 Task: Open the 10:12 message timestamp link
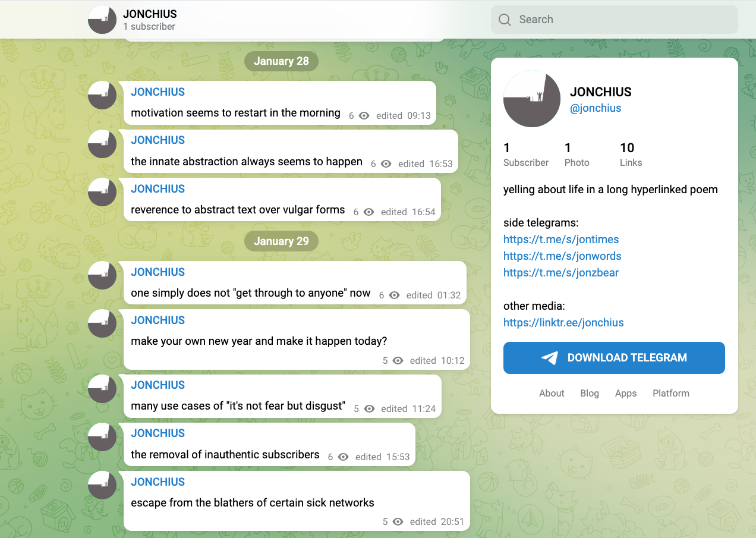pos(453,361)
